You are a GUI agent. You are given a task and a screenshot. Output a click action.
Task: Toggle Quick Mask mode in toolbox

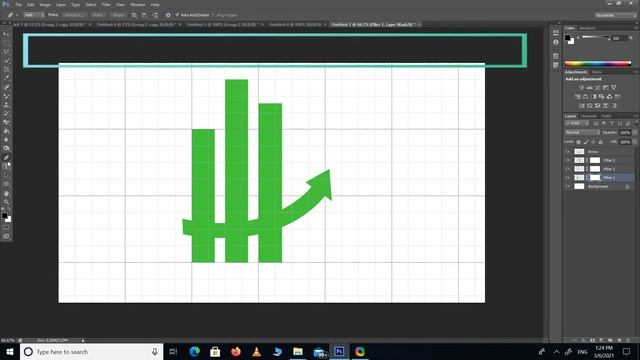[6, 228]
